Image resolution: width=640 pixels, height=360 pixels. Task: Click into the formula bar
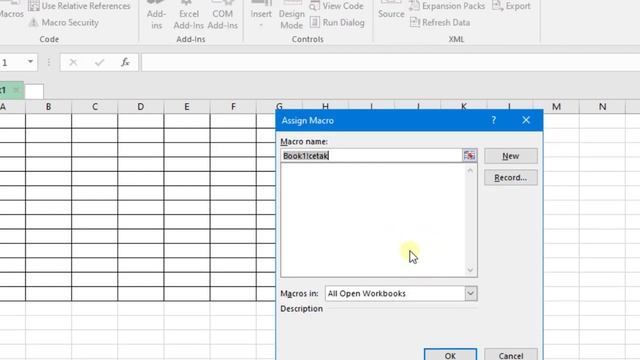391,62
